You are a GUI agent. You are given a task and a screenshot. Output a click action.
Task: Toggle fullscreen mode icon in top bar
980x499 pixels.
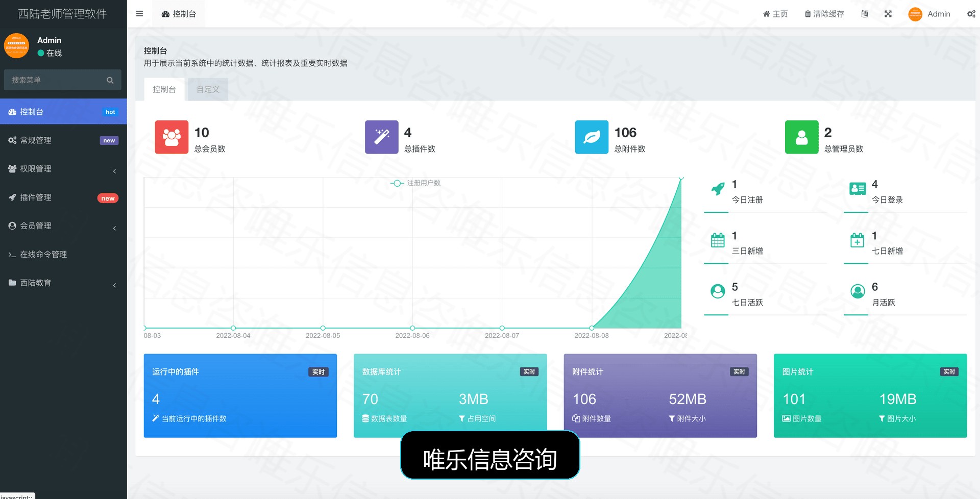coord(888,14)
